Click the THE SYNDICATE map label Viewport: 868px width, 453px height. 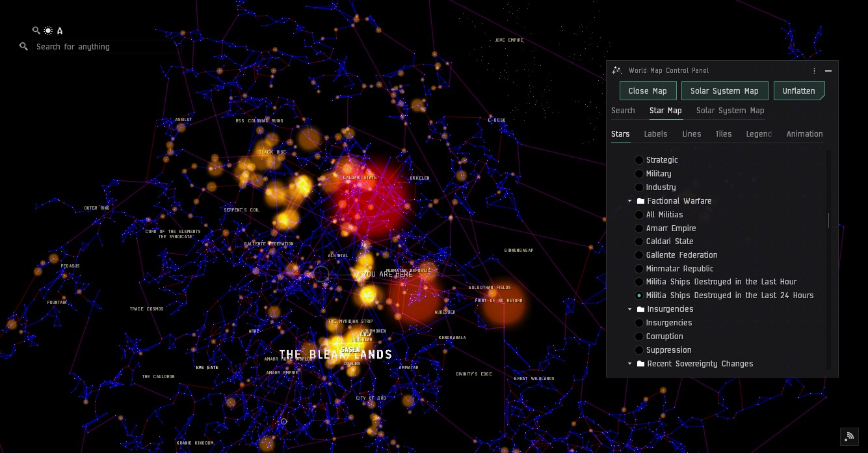point(176,237)
